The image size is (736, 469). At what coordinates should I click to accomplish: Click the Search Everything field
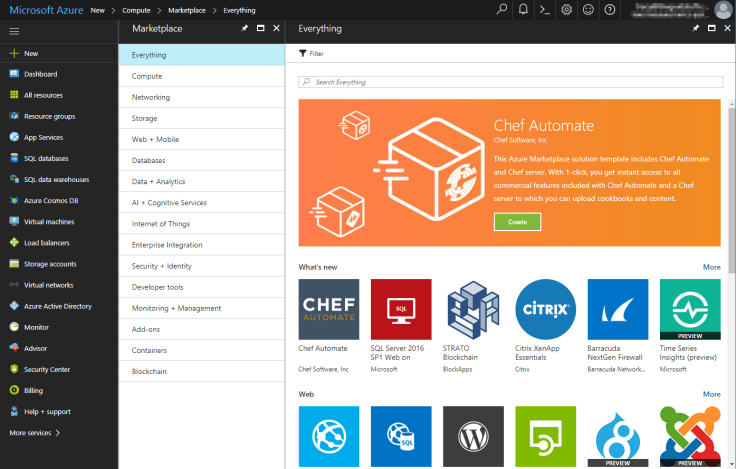tap(508, 82)
